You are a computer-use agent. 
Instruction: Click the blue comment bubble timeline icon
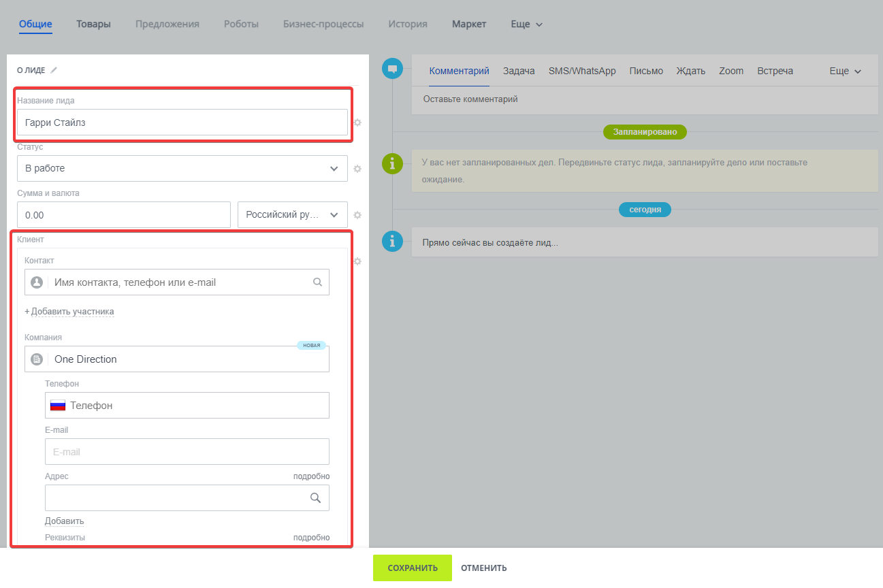[x=392, y=69]
